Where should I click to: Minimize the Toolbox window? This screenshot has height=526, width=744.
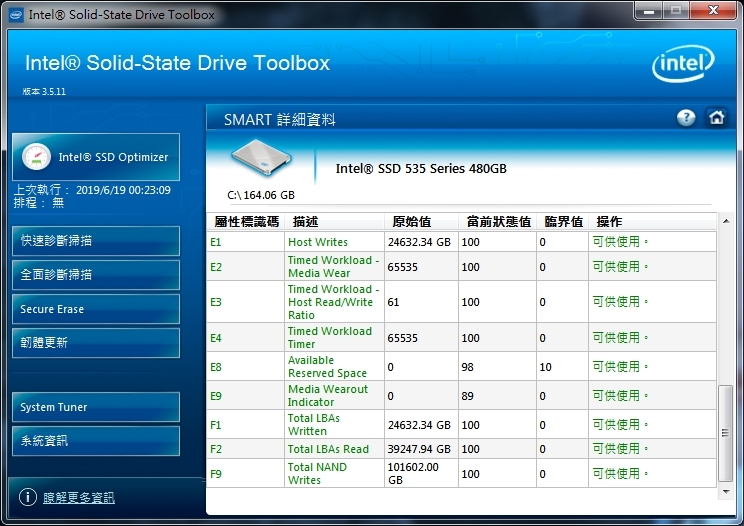(650, 10)
